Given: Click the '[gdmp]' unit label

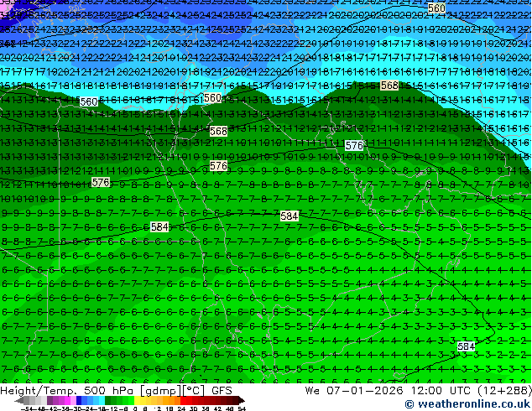Looking at the screenshot, I should pyautogui.click(x=161, y=391).
